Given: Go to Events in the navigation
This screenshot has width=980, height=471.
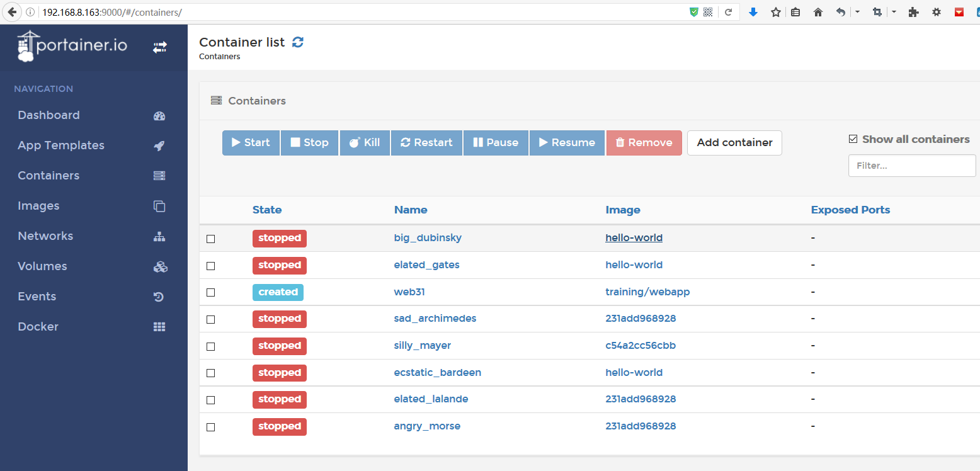Looking at the screenshot, I should [x=37, y=297].
